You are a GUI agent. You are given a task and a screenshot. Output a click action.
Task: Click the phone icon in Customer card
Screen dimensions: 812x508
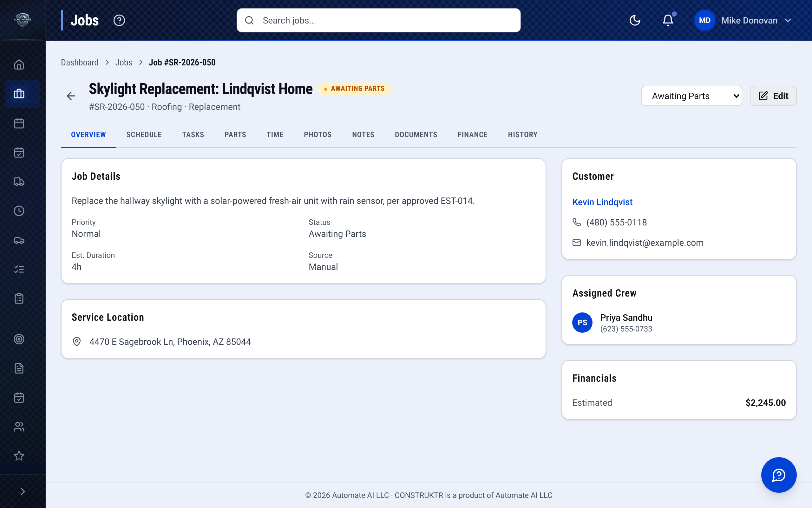click(x=576, y=223)
